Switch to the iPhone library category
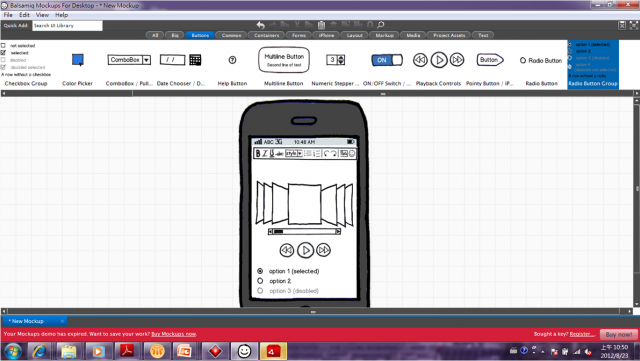The width and height of the screenshot is (640, 361). pyautogui.click(x=326, y=35)
